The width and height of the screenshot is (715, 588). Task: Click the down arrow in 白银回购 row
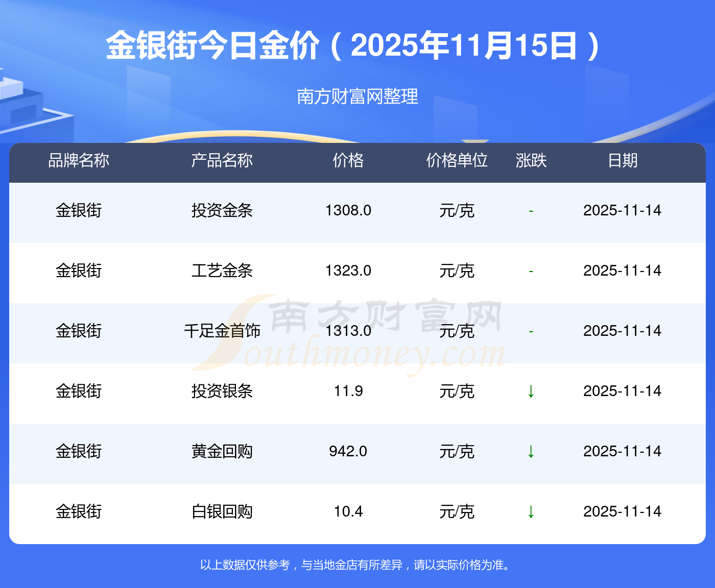531,512
